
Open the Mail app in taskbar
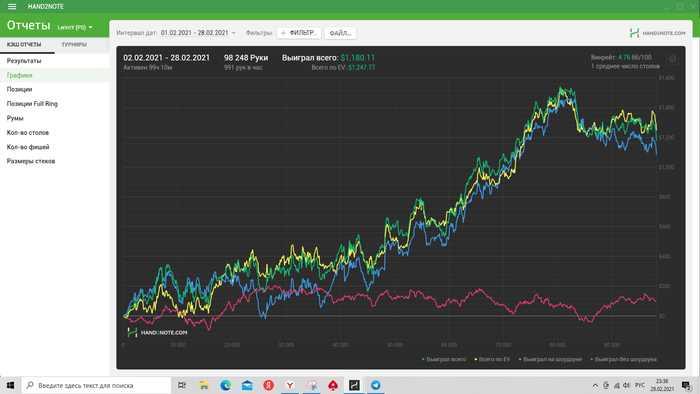click(x=247, y=385)
